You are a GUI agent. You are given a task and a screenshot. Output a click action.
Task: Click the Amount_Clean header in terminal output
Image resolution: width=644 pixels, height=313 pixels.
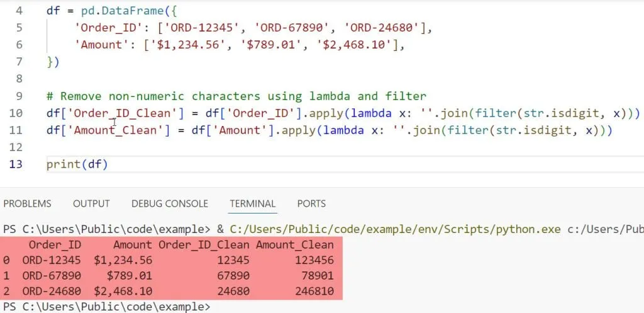[299, 245]
